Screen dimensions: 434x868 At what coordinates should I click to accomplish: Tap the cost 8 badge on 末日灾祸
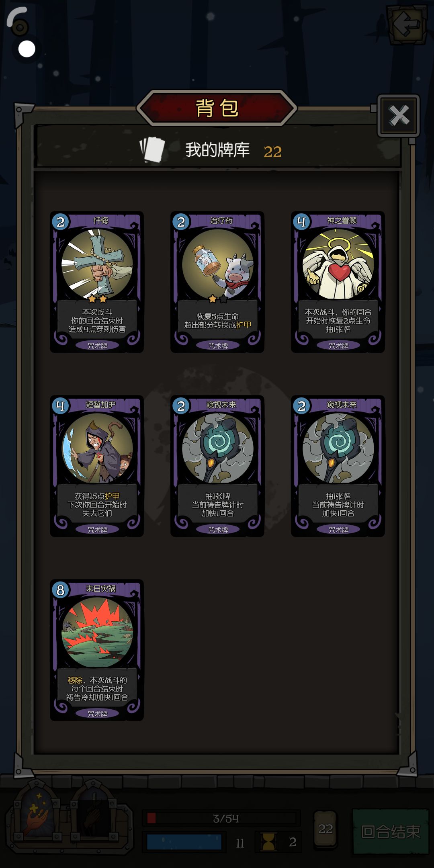coord(60,590)
